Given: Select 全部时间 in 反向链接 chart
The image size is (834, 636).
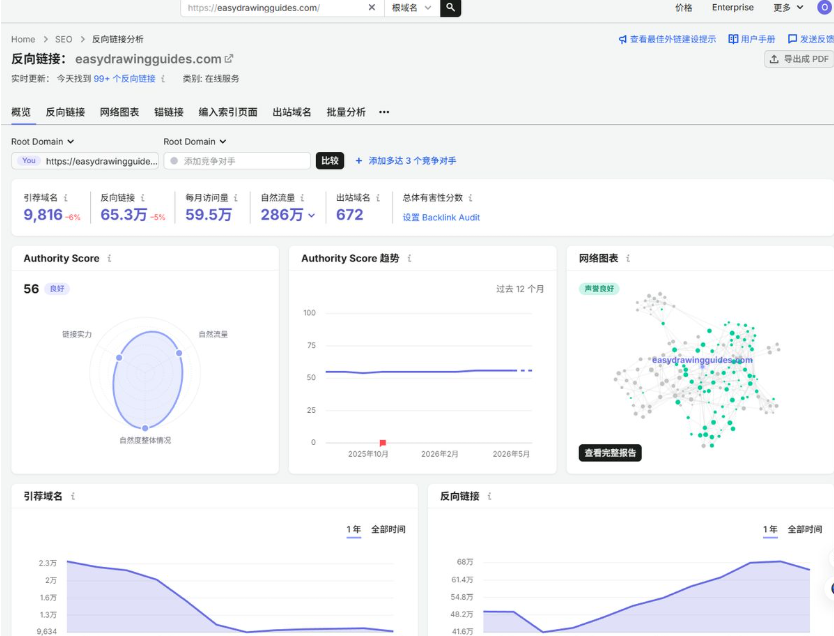Looking at the screenshot, I should [805, 530].
